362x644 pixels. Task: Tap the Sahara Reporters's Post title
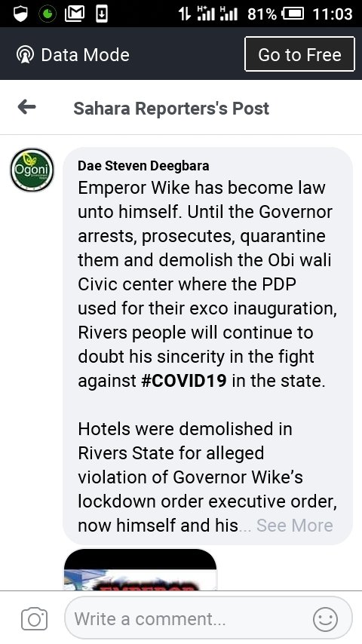click(x=171, y=108)
